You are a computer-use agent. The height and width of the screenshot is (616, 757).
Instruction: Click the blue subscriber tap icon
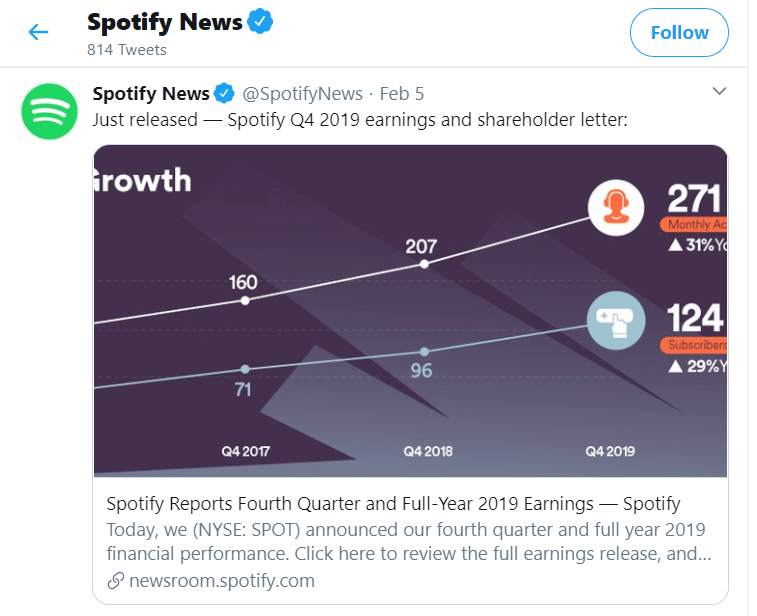pos(616,321)
